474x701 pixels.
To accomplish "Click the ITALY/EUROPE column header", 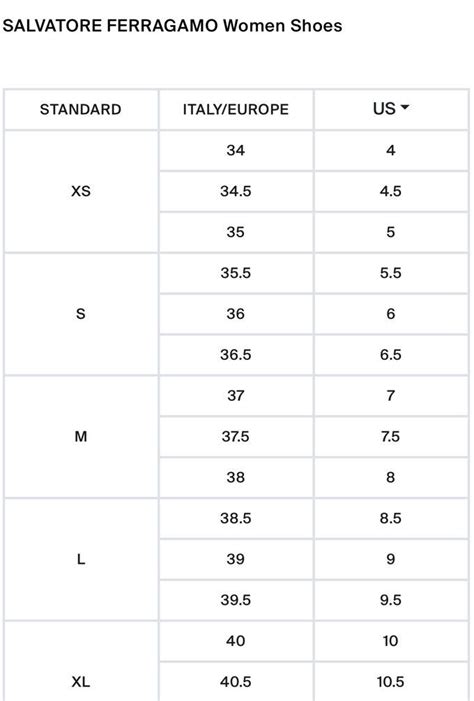I will click(236, 110).
